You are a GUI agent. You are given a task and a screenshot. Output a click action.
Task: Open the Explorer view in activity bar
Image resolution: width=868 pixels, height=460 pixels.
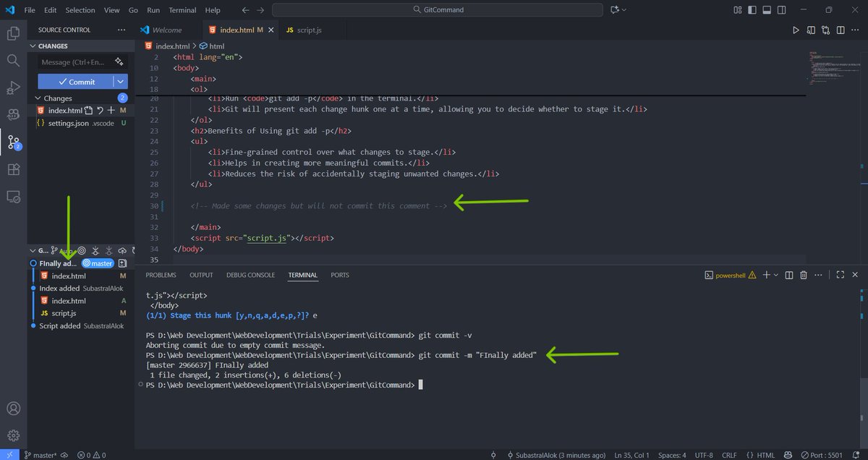[x=13, y=33]
